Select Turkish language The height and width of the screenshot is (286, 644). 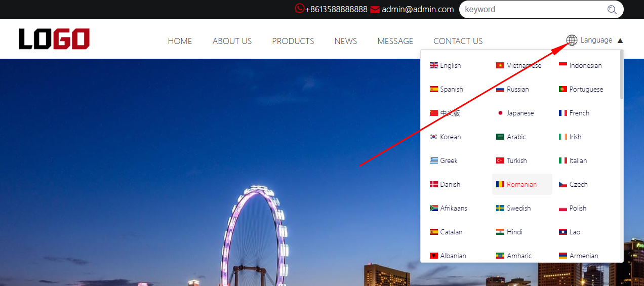[x=512, y=160]
